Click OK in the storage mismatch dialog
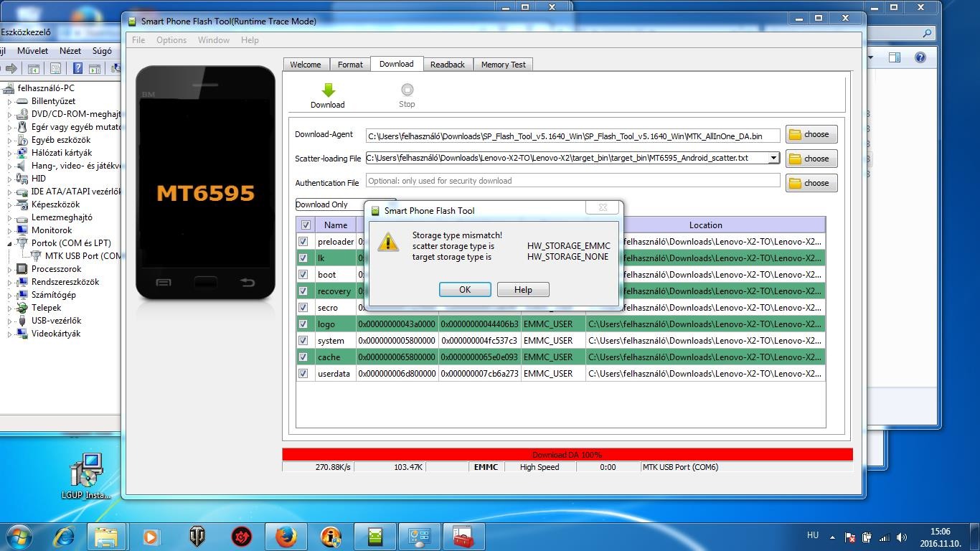This screenshot has height=551, width=980. tap(465, 289)
